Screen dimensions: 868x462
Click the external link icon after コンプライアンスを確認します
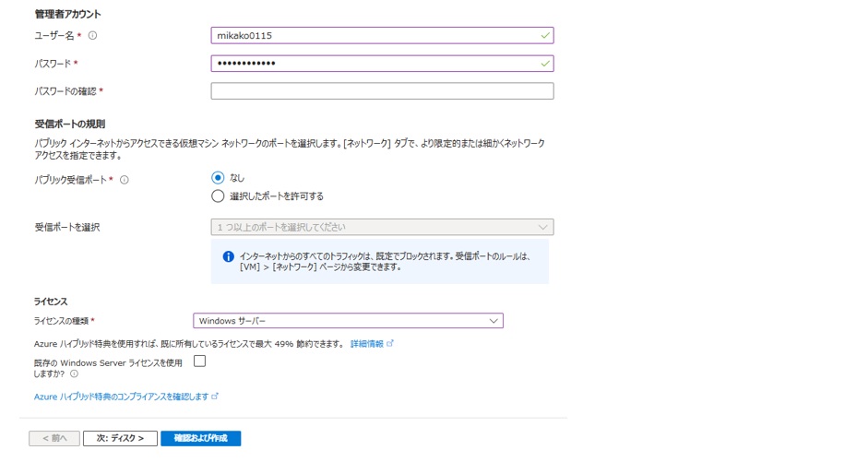215,397
